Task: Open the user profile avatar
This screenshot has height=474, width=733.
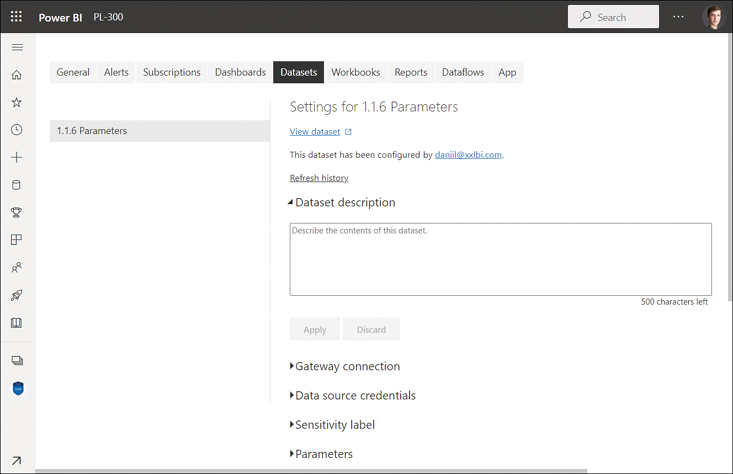Action: pos(714,17)
